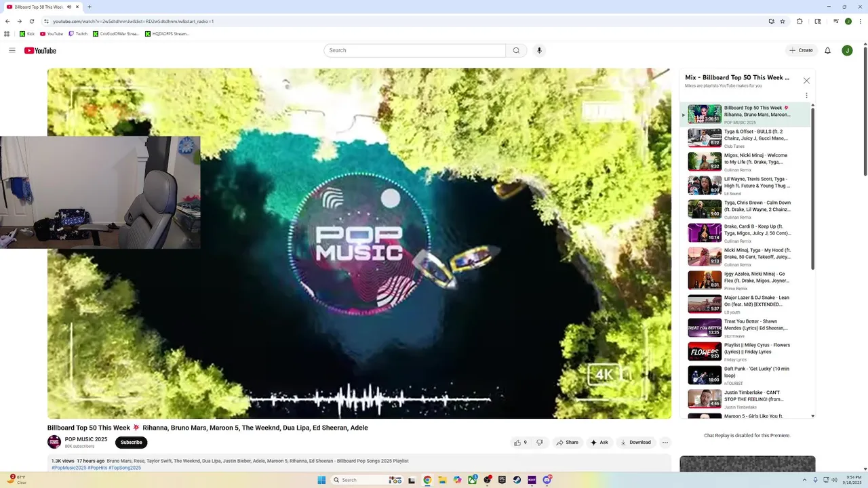The width and height of the screenshot is (868, 488).
Task: Open File Explorer from the taskbar
Action: [442, 480]
